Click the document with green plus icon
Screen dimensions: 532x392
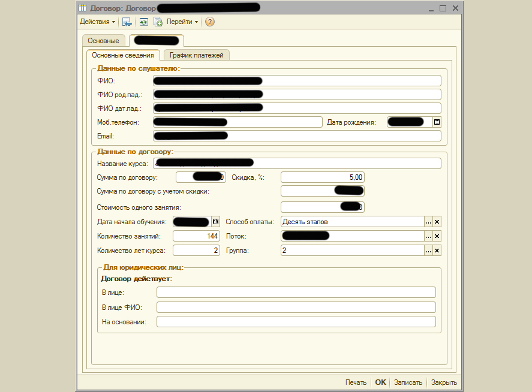tap(158, 22)
